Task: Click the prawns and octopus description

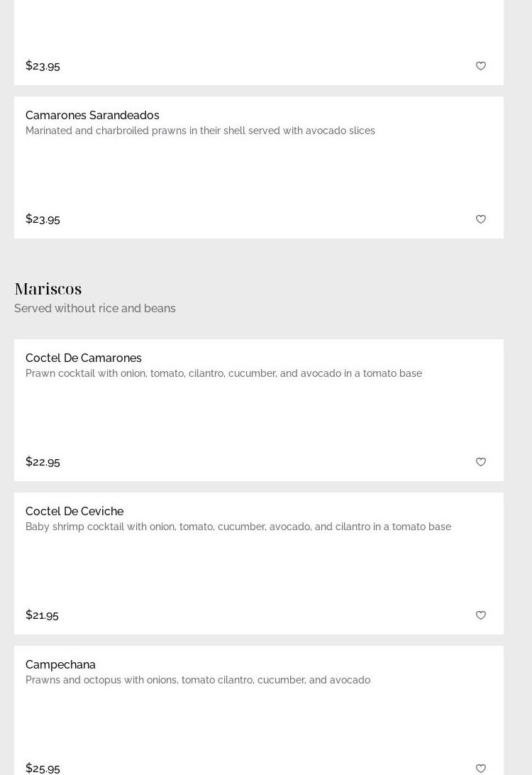Action: tap(198, 680)
